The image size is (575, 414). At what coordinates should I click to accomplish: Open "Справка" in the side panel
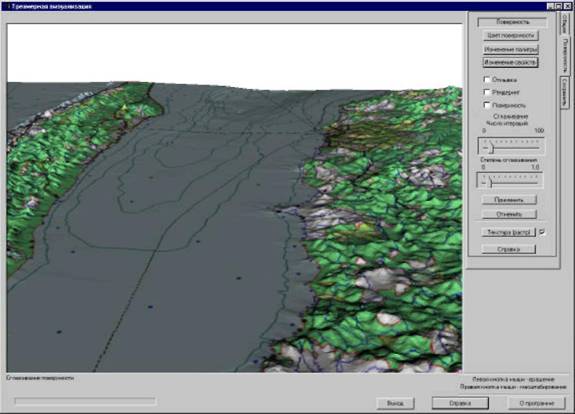coord(509,249)
